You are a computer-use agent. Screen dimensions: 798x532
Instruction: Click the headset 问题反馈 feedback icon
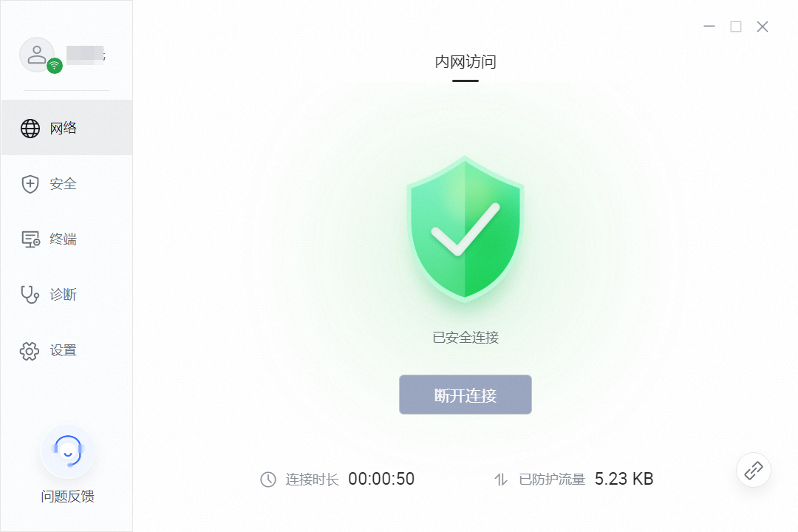point(68,451)
